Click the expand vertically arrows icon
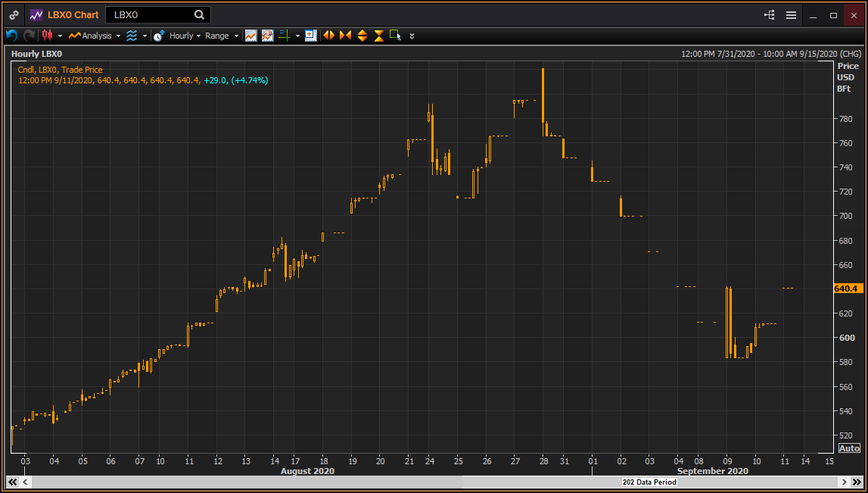The height and width of the screenshot is (493, 868). [362, 36]
